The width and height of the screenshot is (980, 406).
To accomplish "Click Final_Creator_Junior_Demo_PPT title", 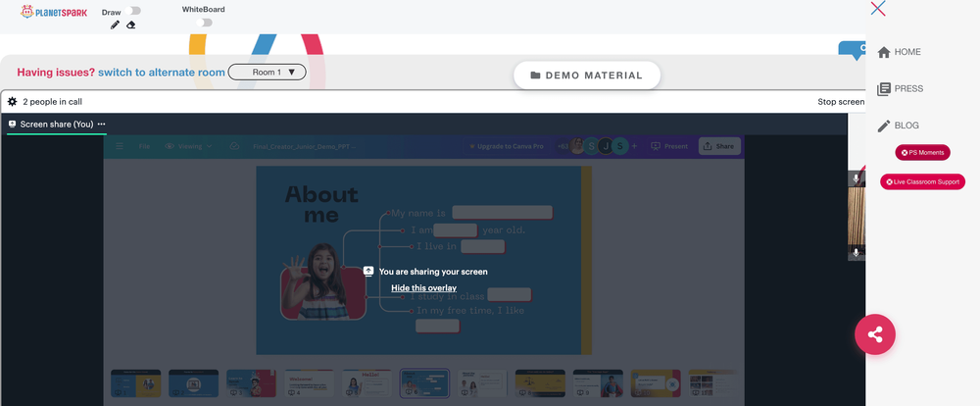I will point(305,146).
